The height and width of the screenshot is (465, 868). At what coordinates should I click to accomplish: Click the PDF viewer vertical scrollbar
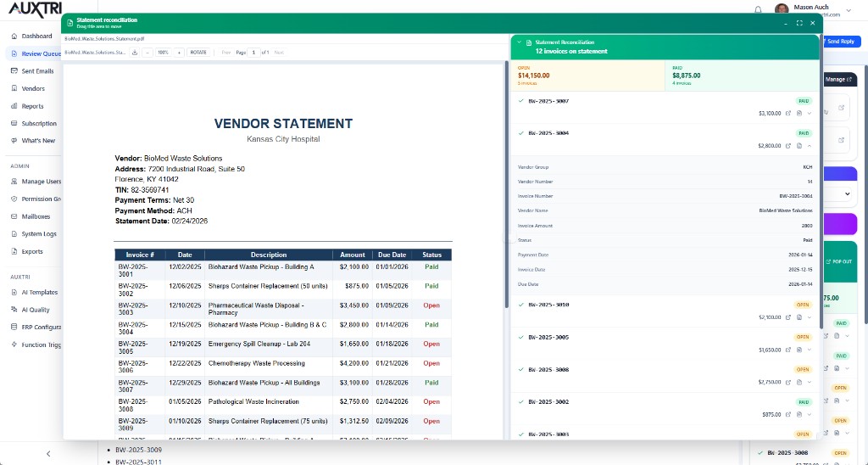[x=507, y=185]
